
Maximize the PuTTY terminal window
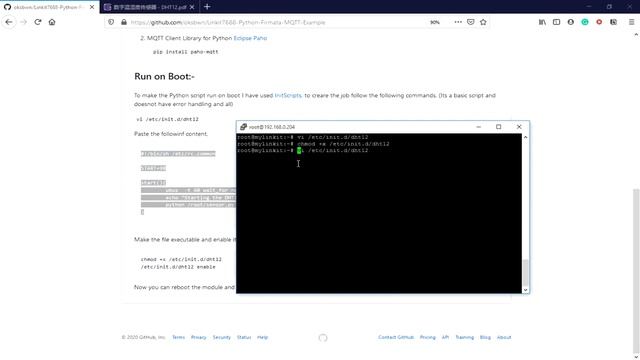(498, 127)
